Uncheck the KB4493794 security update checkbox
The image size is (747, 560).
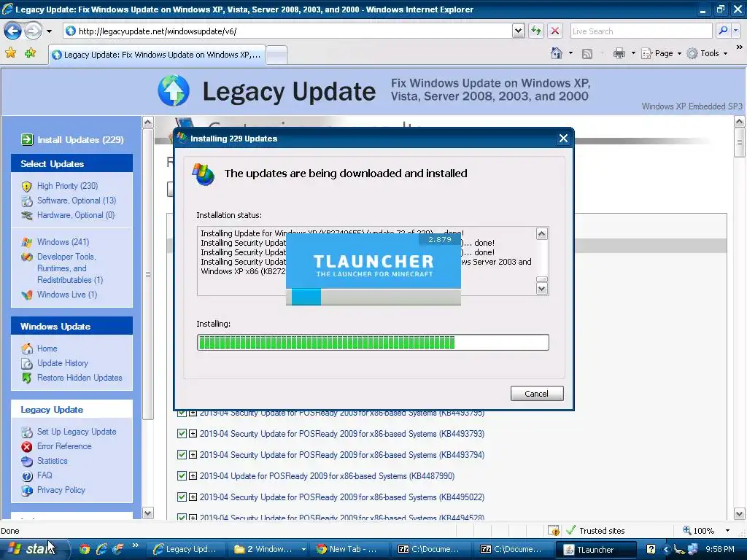click(x=182, y=455)
